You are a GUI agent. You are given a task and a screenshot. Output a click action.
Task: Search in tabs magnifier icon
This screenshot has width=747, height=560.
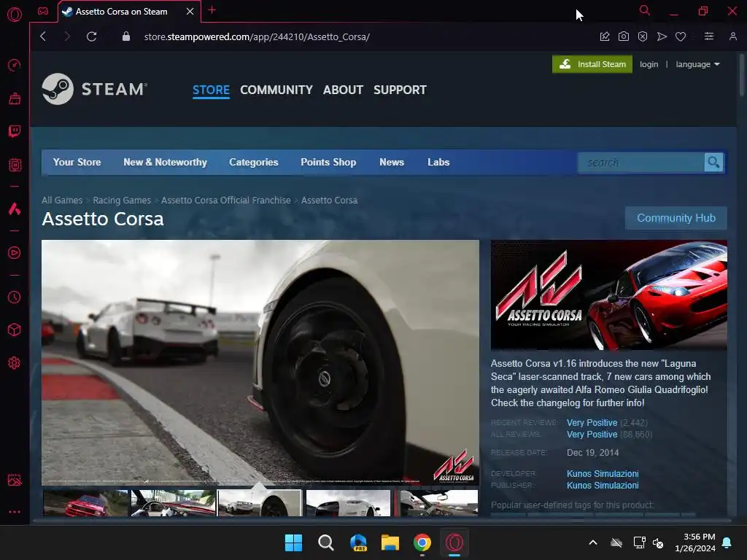click(x=645, y=10)
